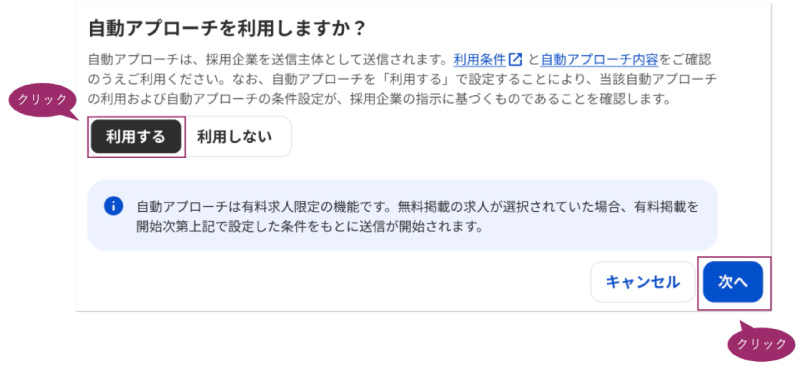Click the description line starting の利用および自動アプローチの条件設定
This screenshot has height=365, width=800.
[379, 99]
